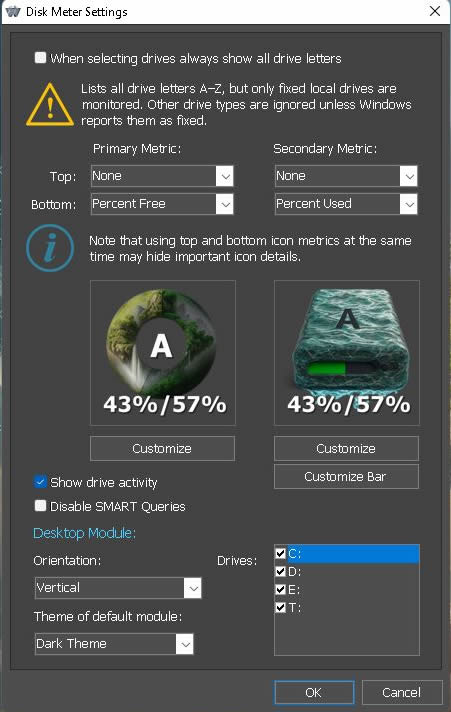Enable always show all drive letters checkbox
The image size is (451, 712).
[x=40, y=58]
